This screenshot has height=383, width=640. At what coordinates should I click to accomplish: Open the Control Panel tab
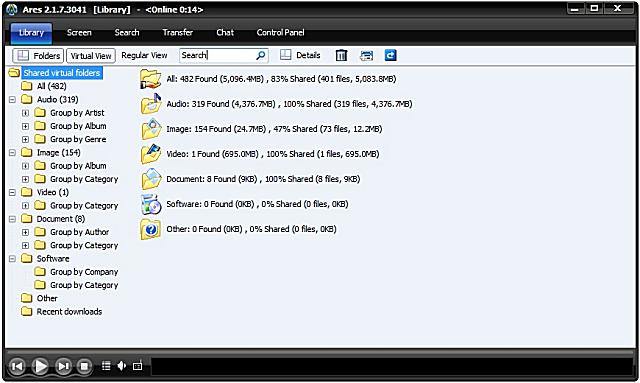point(280,32)
